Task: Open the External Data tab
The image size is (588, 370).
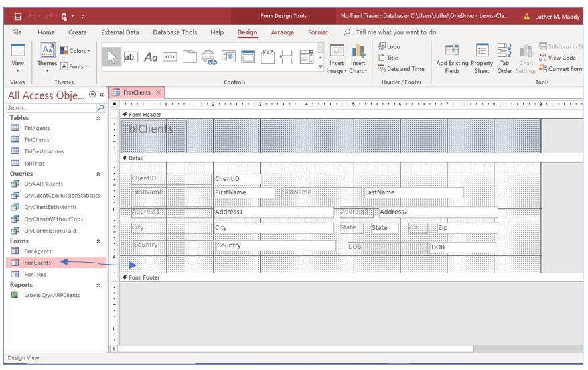Action: (x=120, y=32)
